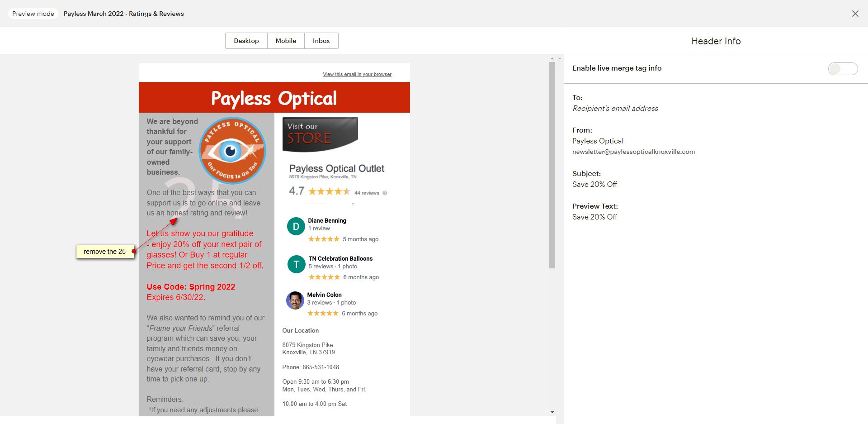
Task: Click the Payless Optical red header banner
Action: click(274, 97)
